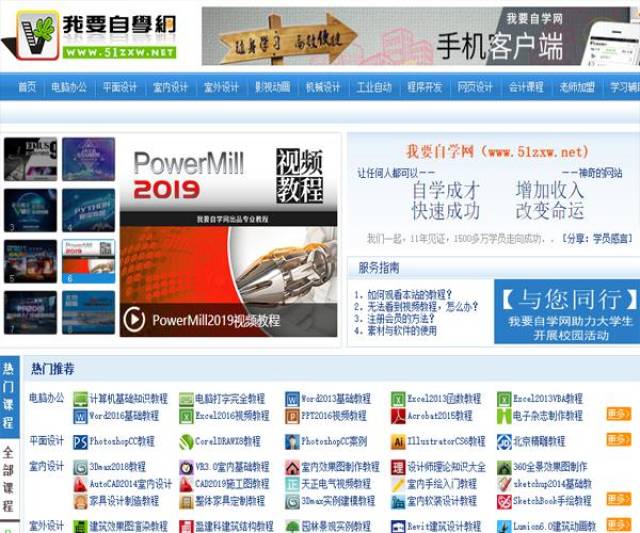
Task: Open the 园林景观实例教程 link
Action: pos(336,526)
